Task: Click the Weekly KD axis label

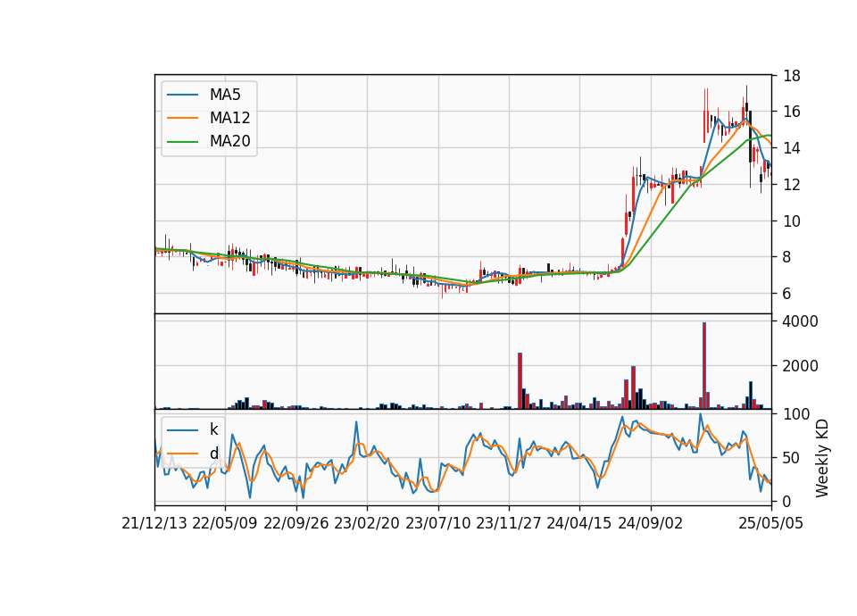Action: [822, 458]
